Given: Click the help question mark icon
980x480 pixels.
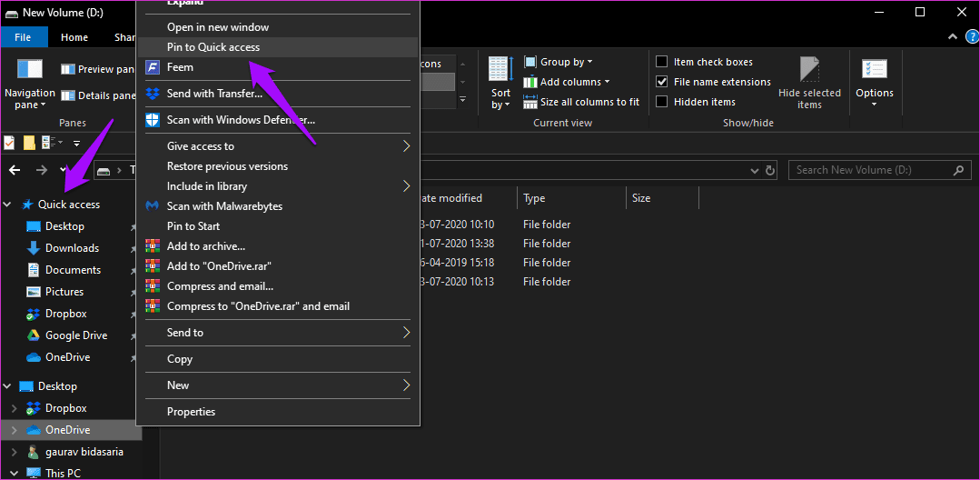Looking at the screenshot, I should pyautogui.click(x=971, y=37).
